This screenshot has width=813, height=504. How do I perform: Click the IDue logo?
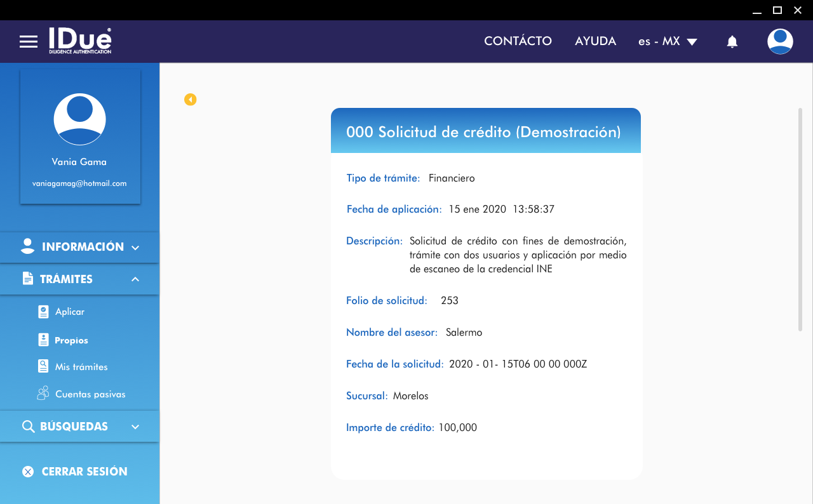(x=80, y=41)
